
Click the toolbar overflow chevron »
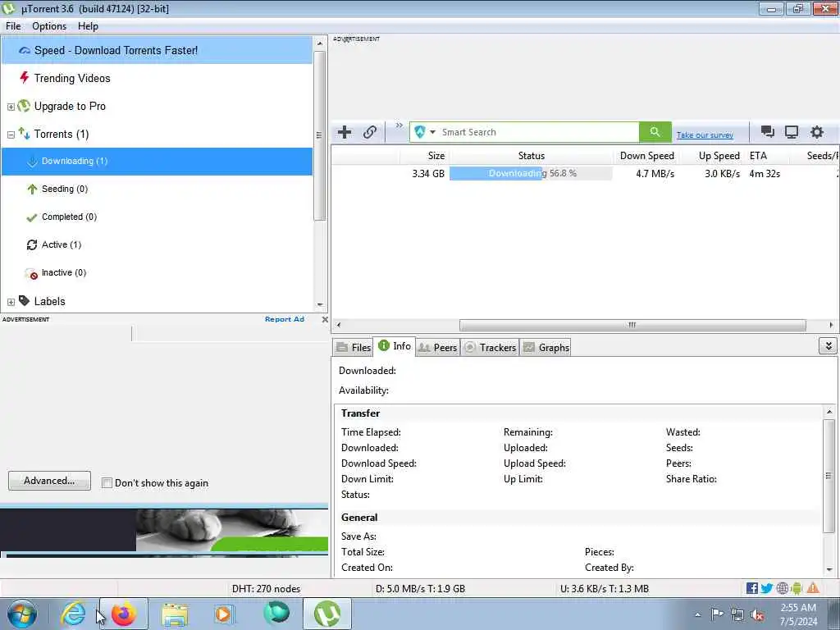point(399,126)
